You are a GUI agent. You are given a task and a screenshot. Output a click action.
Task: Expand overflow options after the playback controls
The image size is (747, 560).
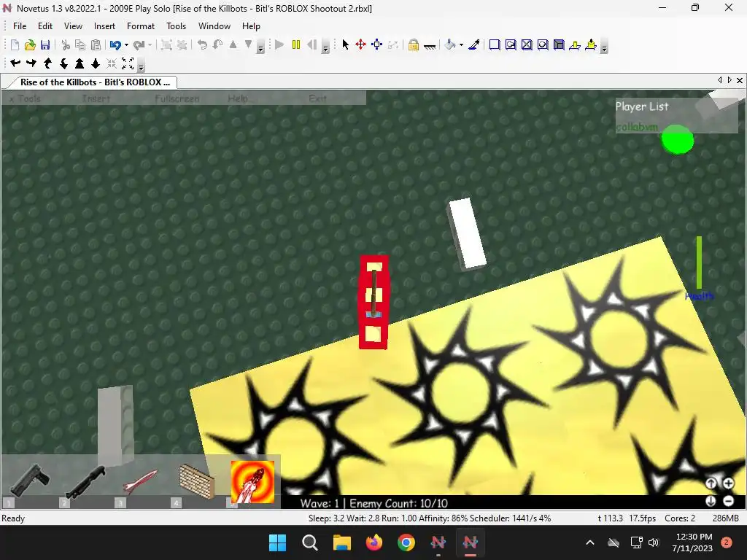click(x=325, y=47)
